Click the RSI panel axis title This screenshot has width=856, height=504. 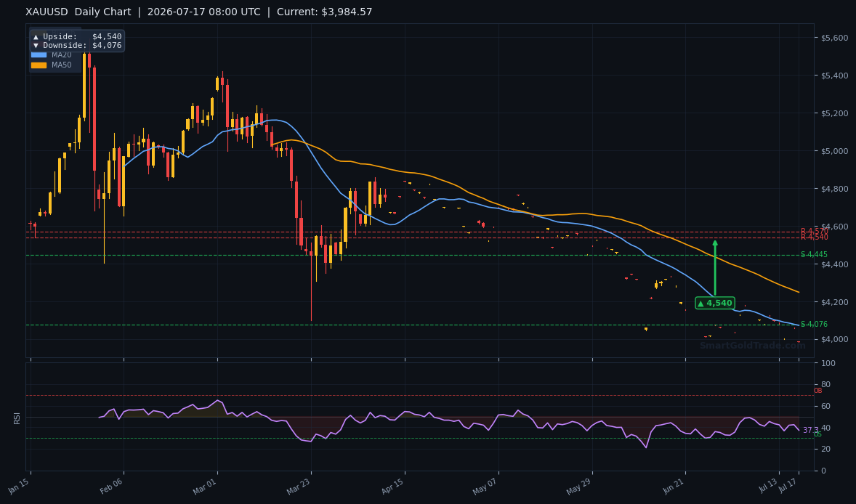click(17, 419)
